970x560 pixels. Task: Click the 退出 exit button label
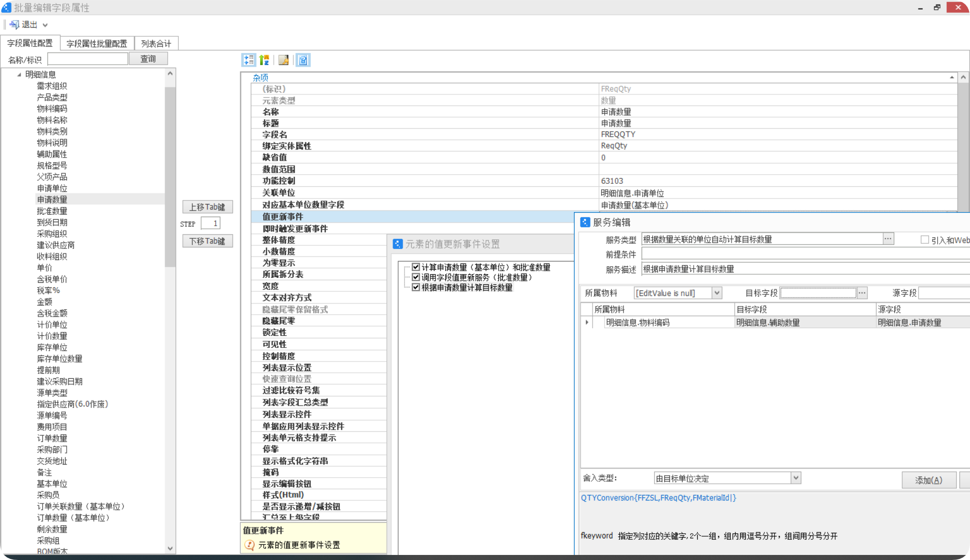coord(29,25)
